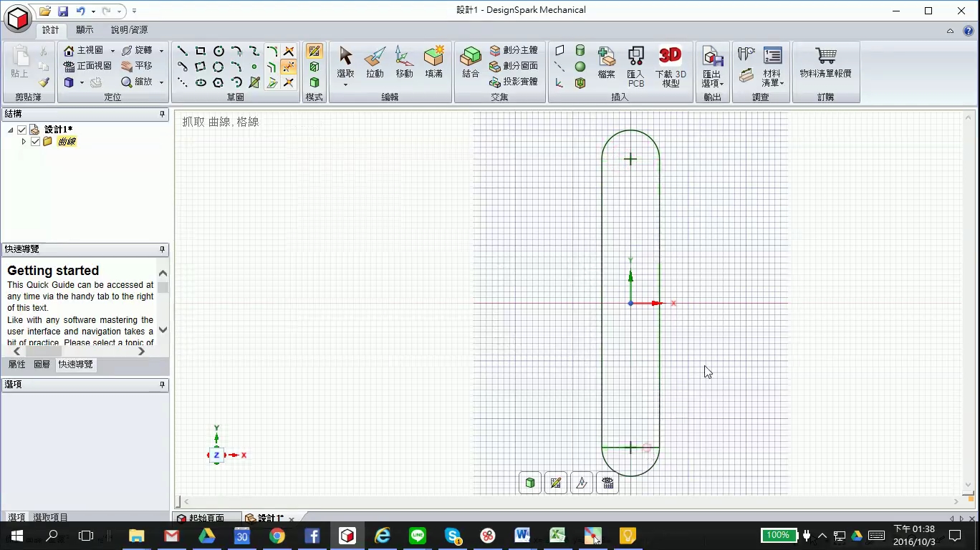Switch to the 選取項目 bottom tab
Screen dimensions: 980x550
(50, 518)
